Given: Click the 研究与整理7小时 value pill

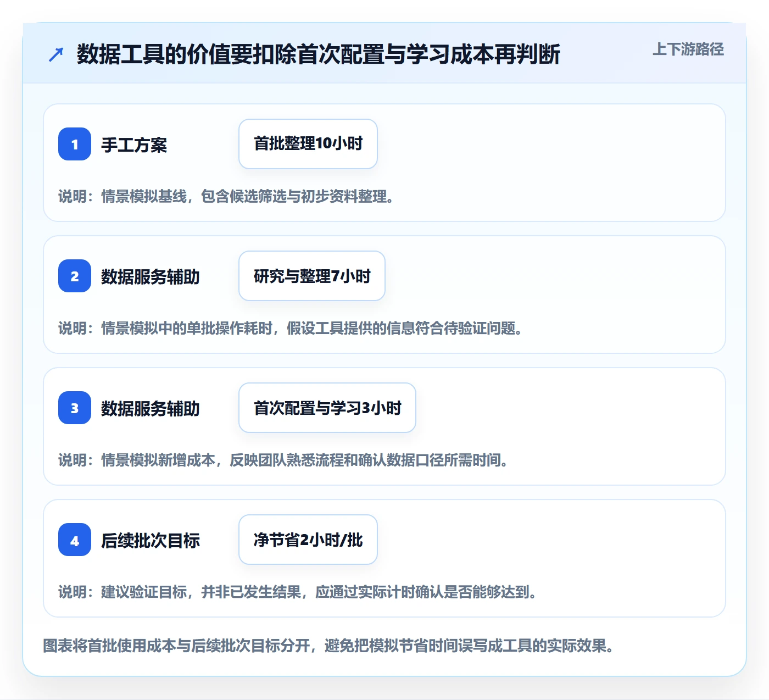Looking at the screenshot, I should pos(312,276).
